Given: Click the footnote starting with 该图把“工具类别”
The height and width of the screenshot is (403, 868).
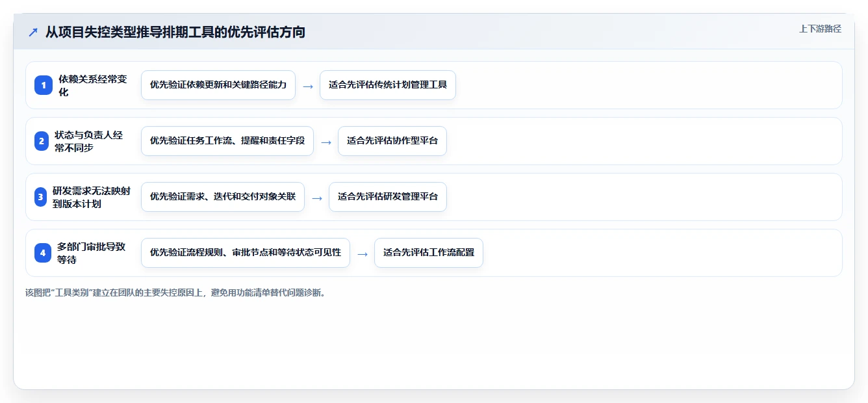Looking at the screenshot, I should tap(175, 293).
